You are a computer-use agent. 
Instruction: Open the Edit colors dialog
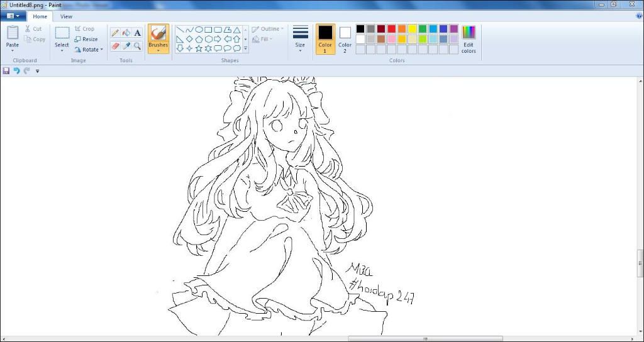point(469,39)
